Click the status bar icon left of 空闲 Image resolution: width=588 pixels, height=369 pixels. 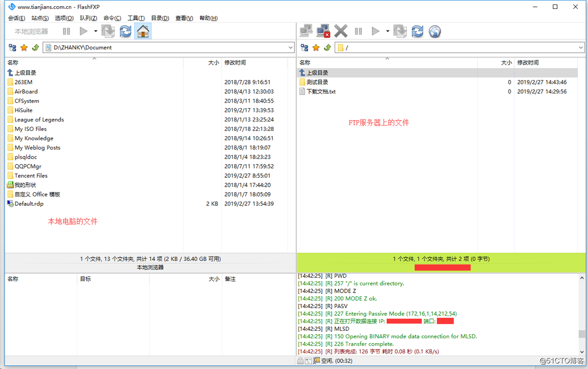tap(316, 361)
